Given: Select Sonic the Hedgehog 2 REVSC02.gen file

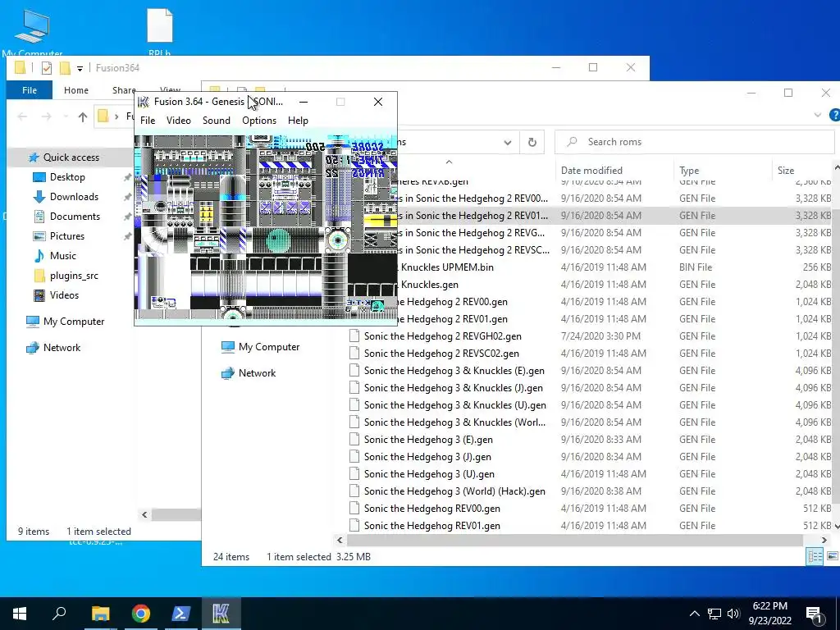Looking at the screenshot, I should 441,354.
